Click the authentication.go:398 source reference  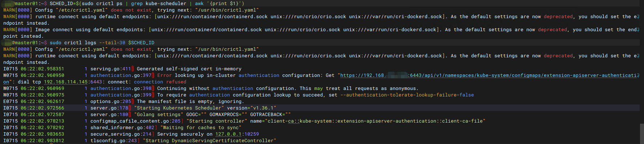(x=121, y=89)
